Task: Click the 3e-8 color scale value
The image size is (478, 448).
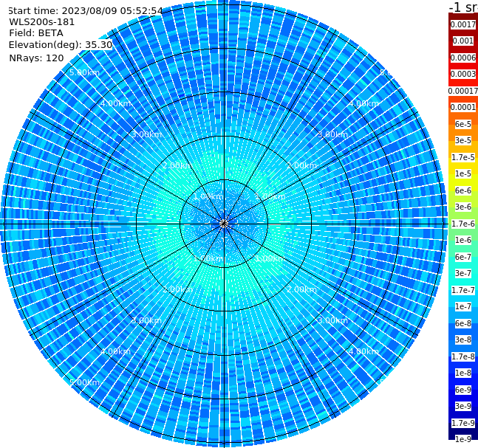Action: [x=463, y=340]
